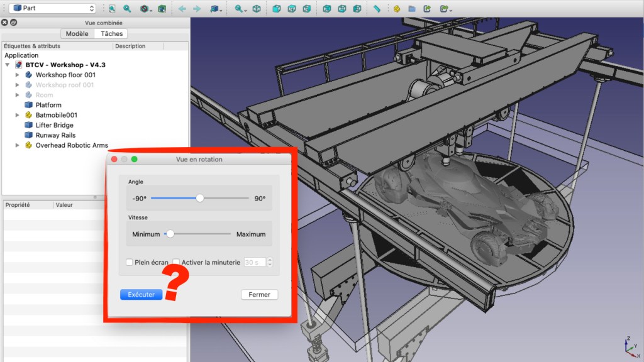Collapse the BTCV - Workshop - V4.3 document
This screenshot has width=644, height=362.
[8, 65]
